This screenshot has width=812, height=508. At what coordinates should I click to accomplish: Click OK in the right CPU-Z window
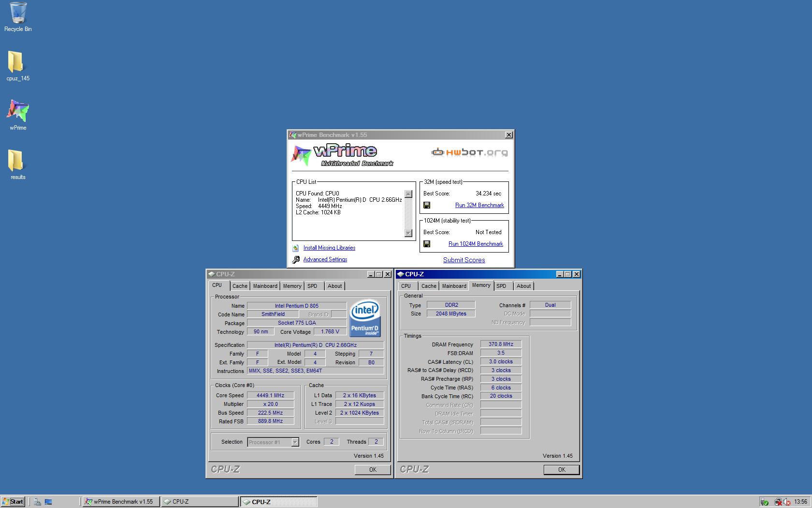(562, 469)
